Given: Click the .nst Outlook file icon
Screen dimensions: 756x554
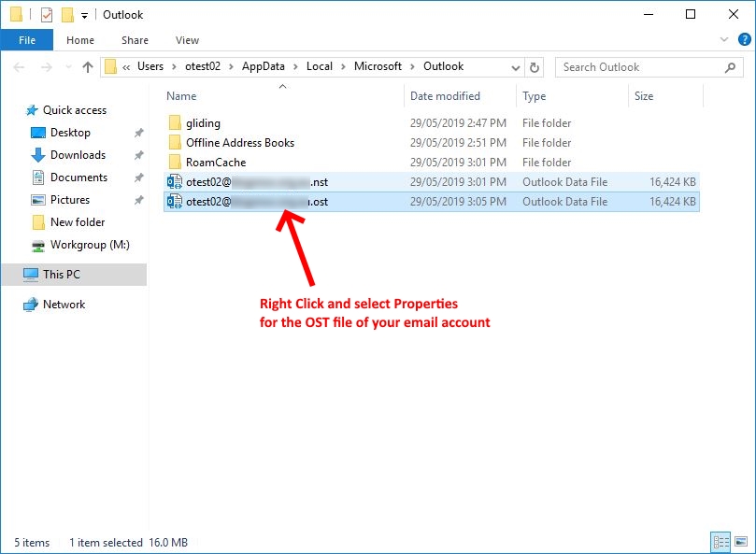Looking at the screenshot, I should (174, 182).
